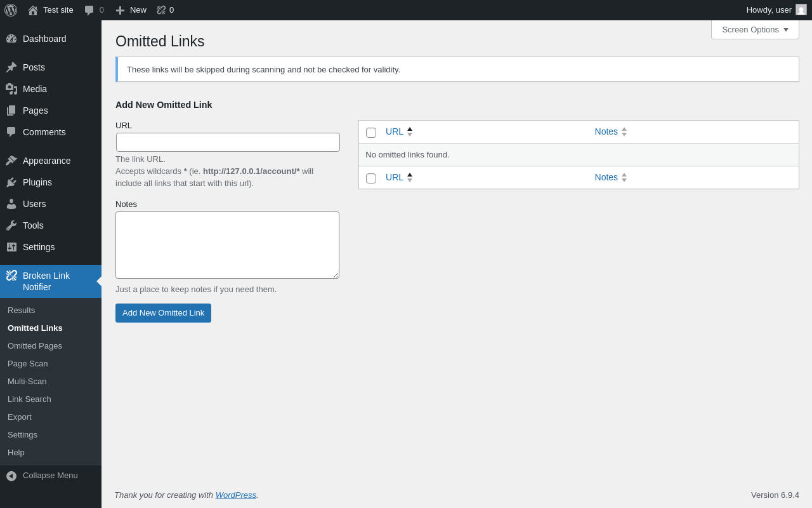Click the broken link icon in admin bar
The width and height of the screenshot is (812, 508).
pos(161,10)
